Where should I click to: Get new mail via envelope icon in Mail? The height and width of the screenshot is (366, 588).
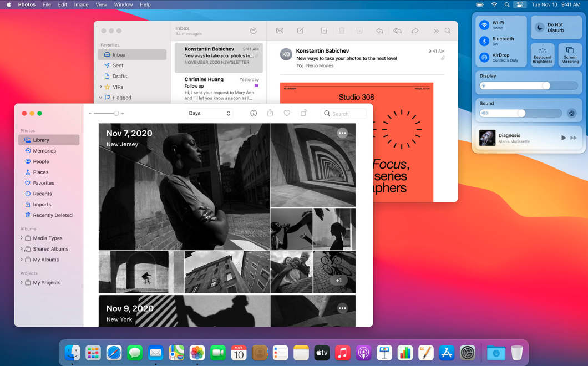tap(280, 30)
